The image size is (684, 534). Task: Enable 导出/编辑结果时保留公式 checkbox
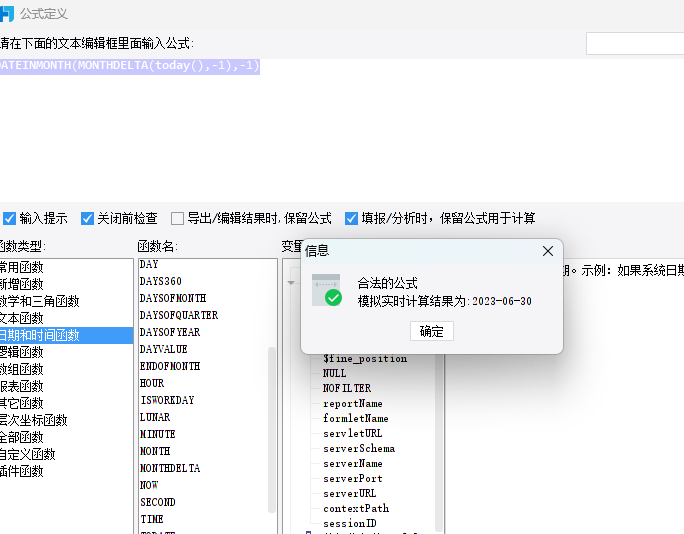point(177,218)
